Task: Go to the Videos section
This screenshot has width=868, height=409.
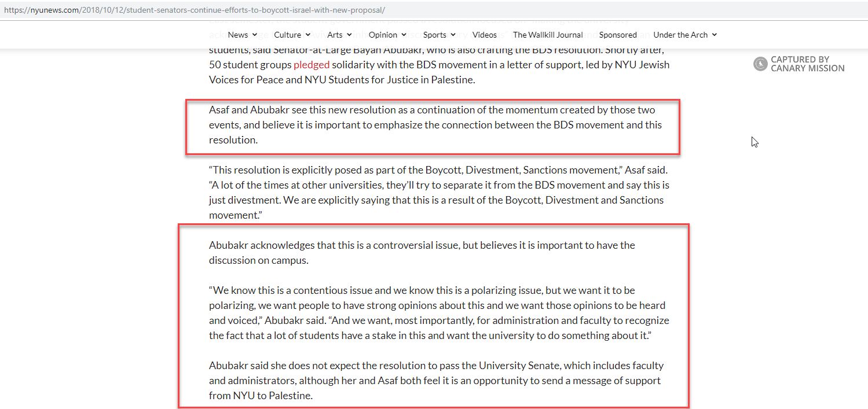Action: (x=484, y=35)
